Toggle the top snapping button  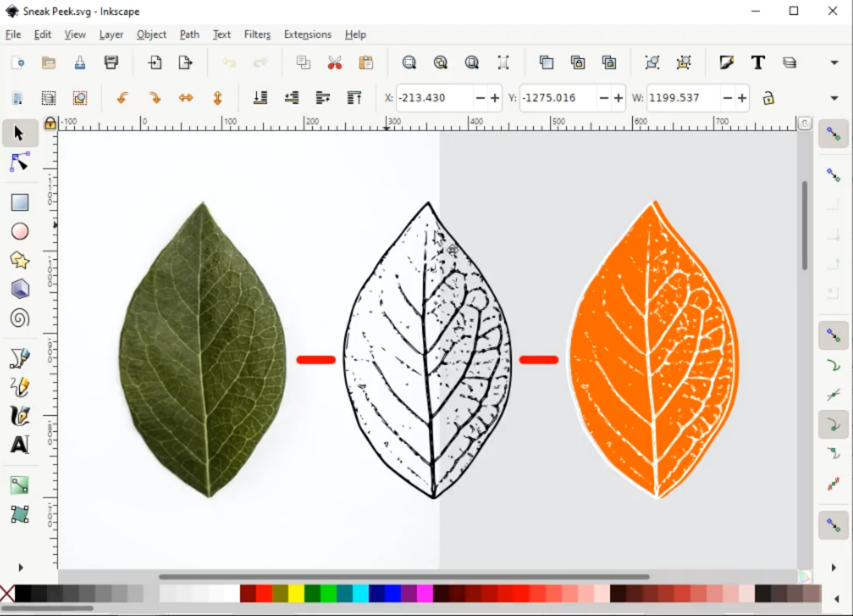(833, 134)
